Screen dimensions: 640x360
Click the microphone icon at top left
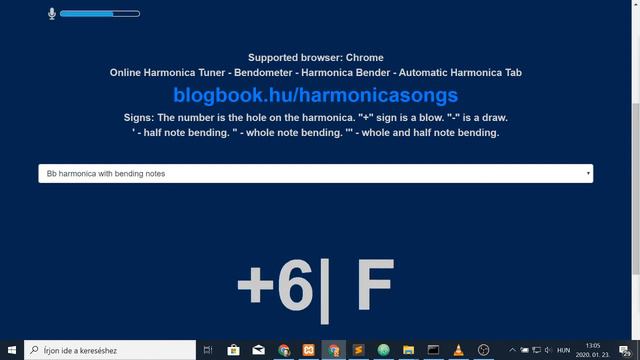coord(52,13)
